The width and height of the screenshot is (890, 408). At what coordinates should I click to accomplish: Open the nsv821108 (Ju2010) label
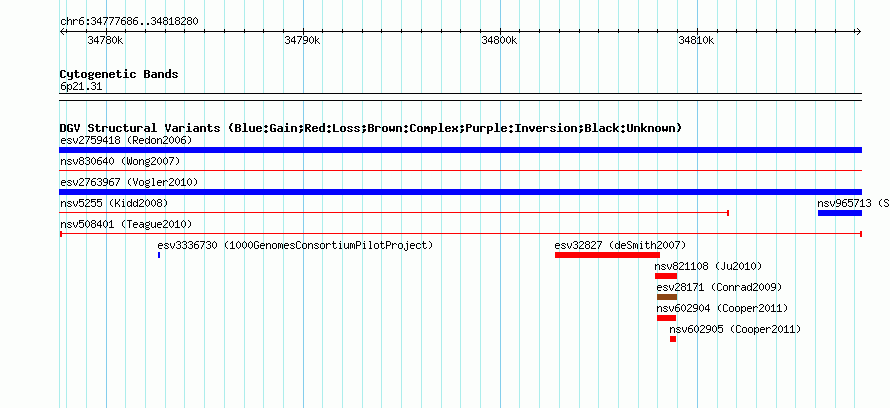pos(708,266)
